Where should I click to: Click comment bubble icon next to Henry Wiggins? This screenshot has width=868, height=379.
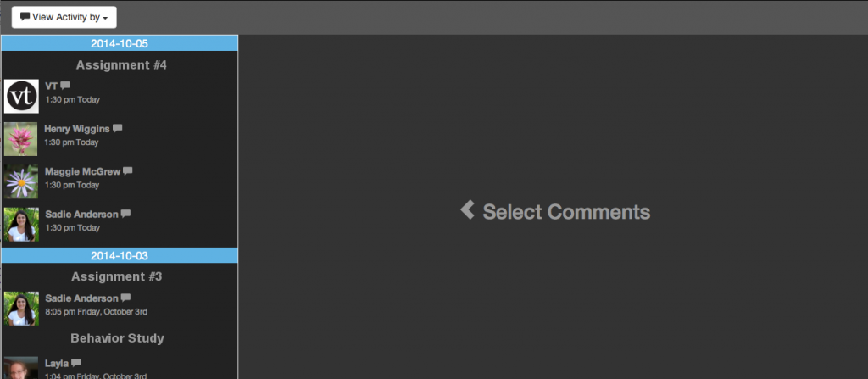point(117,128)
